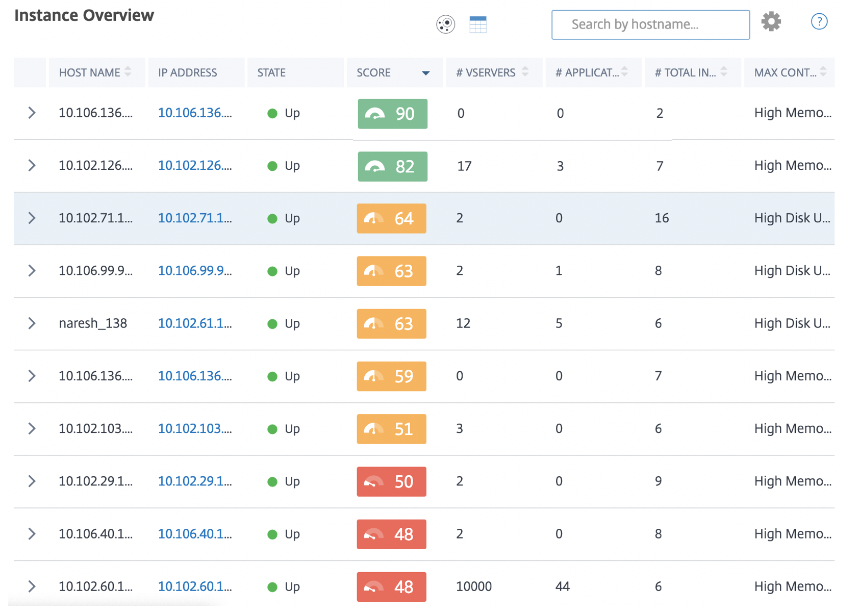Viewport: 859px width, 616px height.
Task: Open help question mark icon
Action: click(819, 21)
